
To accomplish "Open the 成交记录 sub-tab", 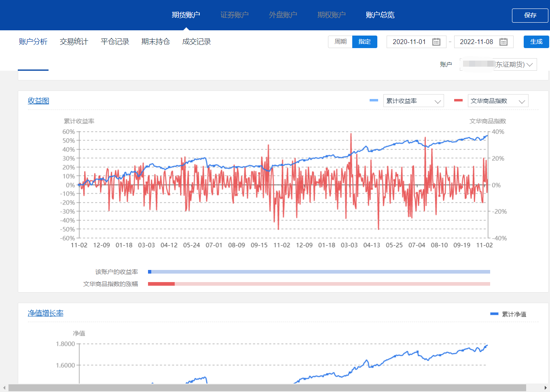I will 197,42.
